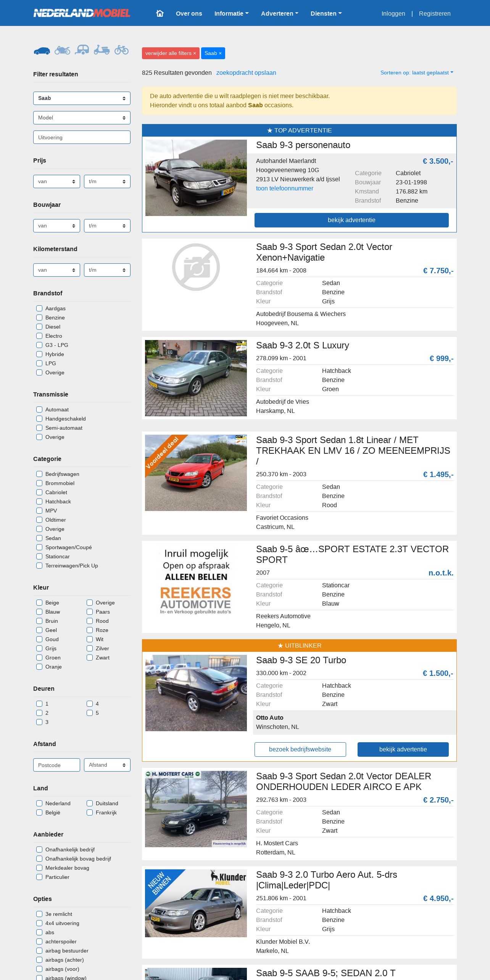
Task: Go to the home page icon
Action: (160, 13)
